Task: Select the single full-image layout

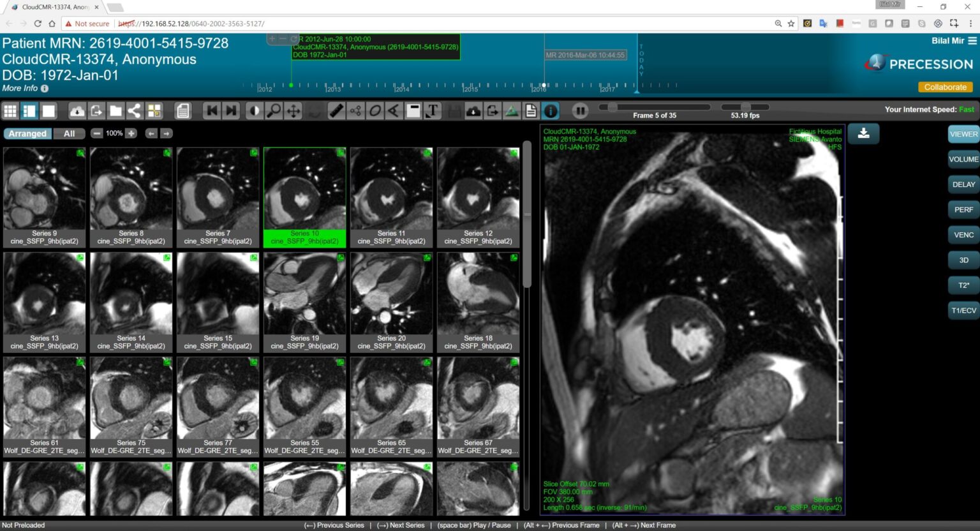Action: [48, 111]
